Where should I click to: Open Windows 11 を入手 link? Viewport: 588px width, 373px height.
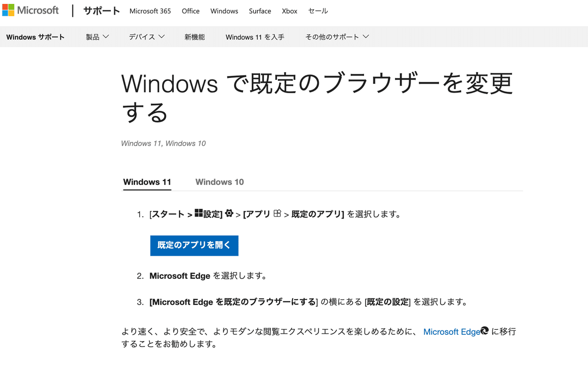tap(255, 37)
